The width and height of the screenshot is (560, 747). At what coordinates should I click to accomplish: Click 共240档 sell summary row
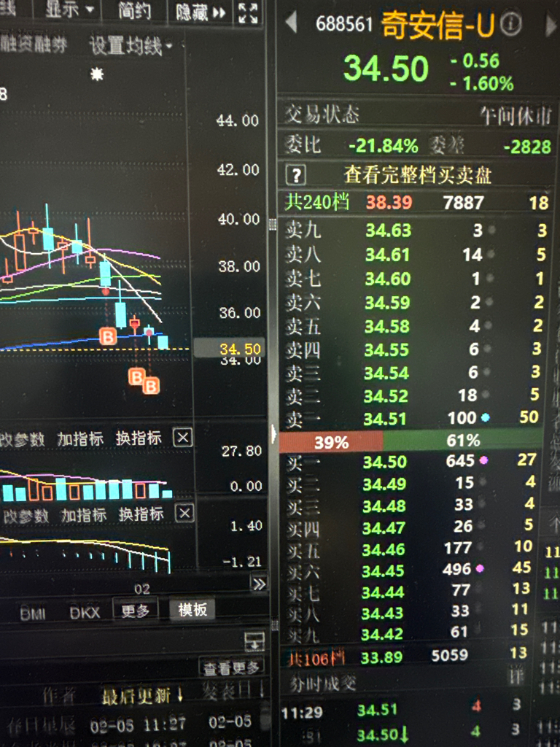pyautogui.click(x=416, y=203)
